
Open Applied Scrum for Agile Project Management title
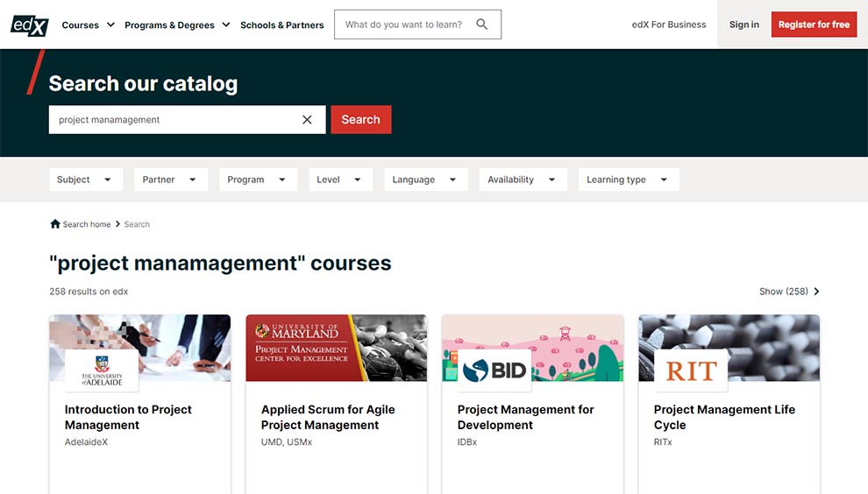[x=328, y=417]
